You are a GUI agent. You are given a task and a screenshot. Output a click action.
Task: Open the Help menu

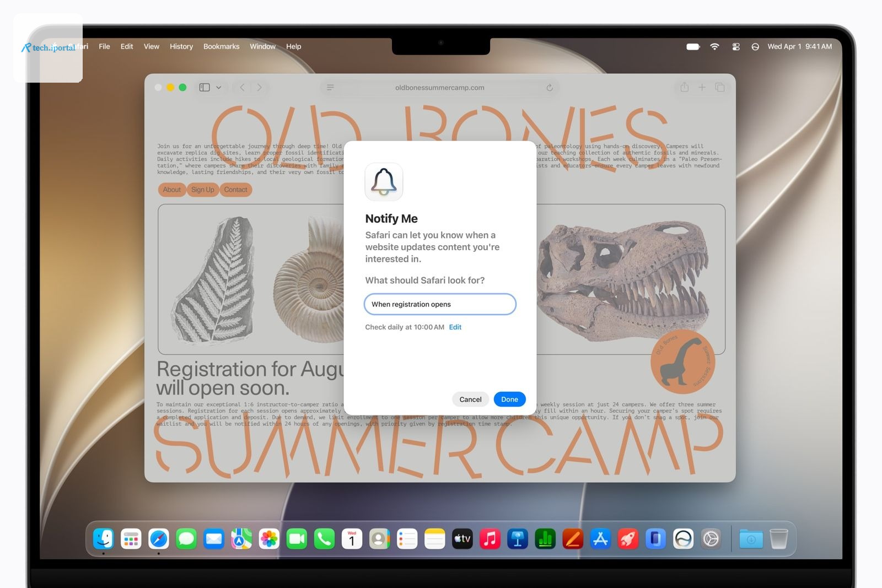[293, 46]
